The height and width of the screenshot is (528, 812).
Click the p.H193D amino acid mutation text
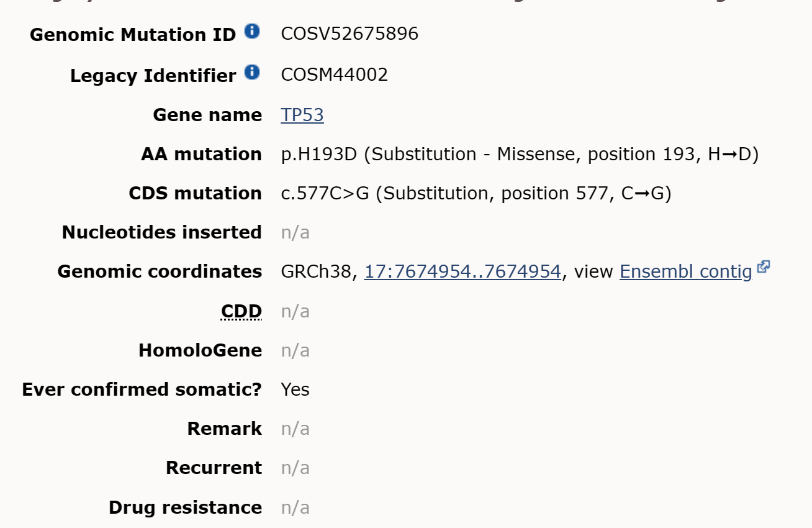coord(319,154)
